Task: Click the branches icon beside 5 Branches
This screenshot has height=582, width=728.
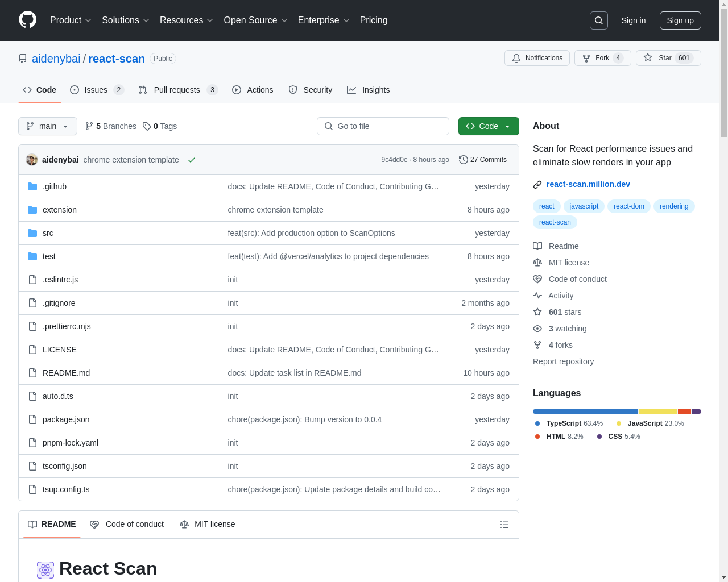Action: [89, 126]
